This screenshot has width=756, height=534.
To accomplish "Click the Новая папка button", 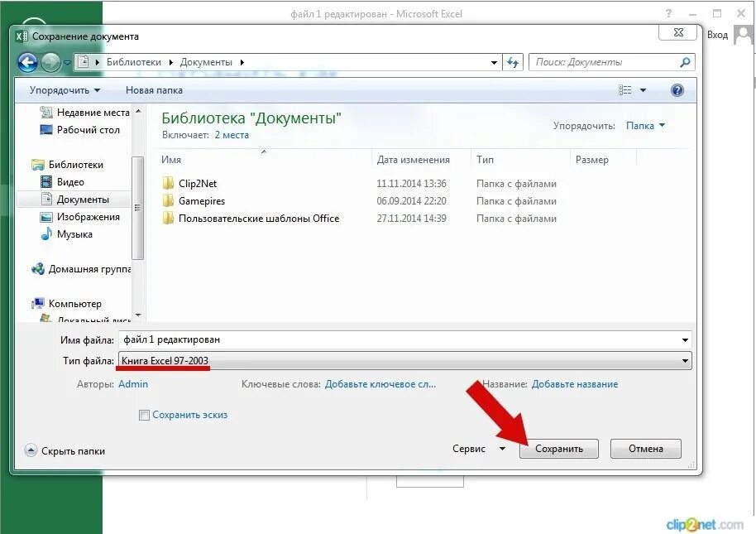I will coord(154,90).
